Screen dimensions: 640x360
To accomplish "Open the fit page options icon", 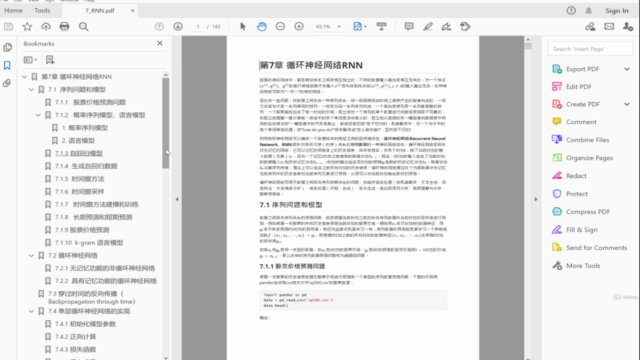I will pos(359,27).
